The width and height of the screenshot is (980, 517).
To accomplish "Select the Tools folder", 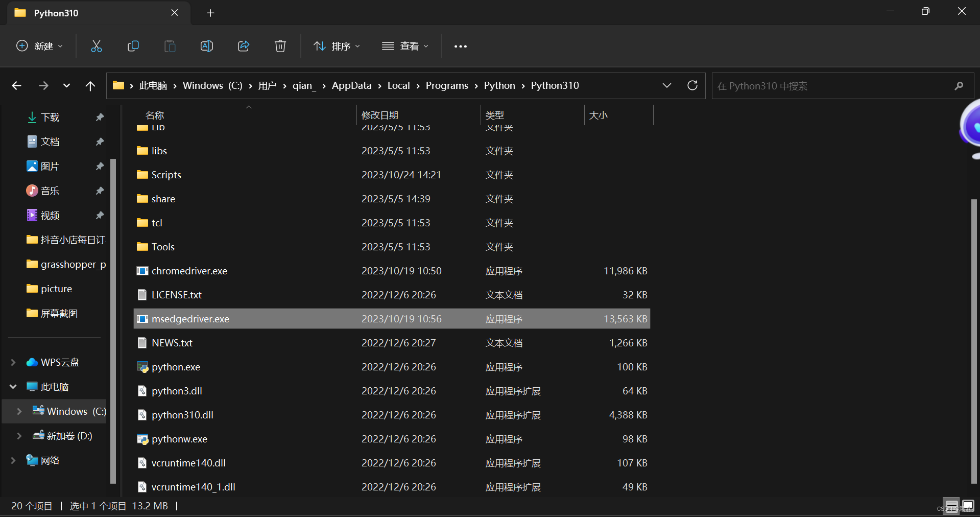I will click(163, 247).
